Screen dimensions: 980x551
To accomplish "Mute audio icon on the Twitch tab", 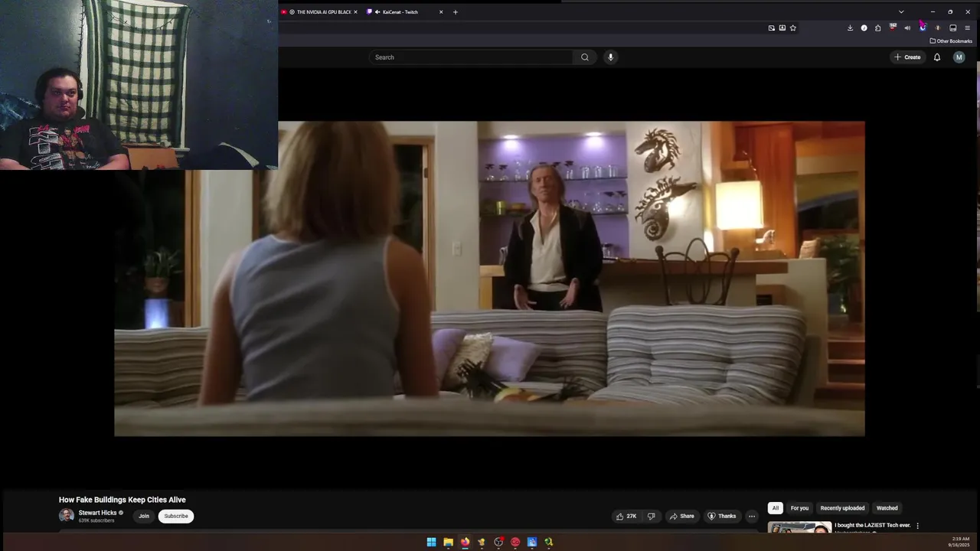I will [377, 12].
